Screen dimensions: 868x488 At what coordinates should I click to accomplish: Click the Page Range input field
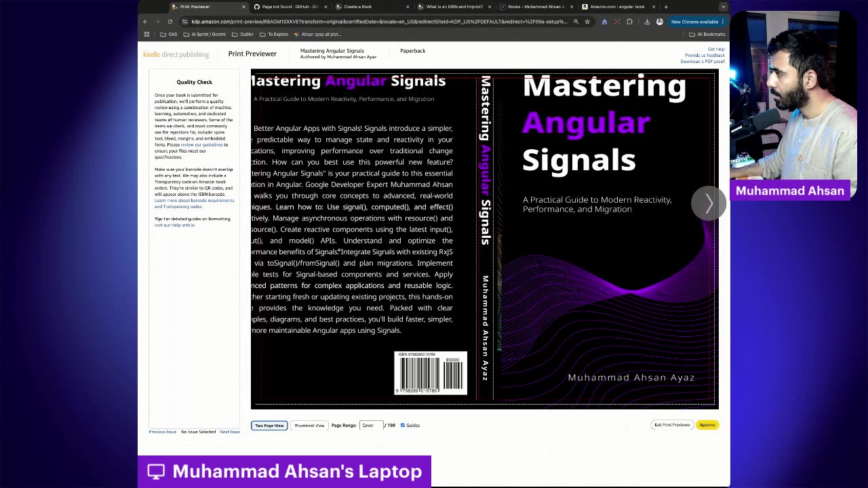[371, 425]
